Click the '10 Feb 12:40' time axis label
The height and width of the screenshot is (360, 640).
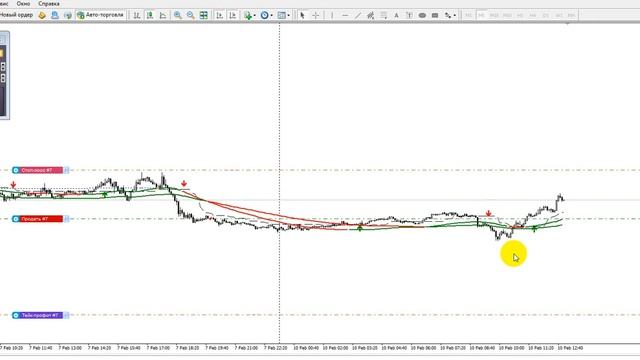(x=570, y=348)
